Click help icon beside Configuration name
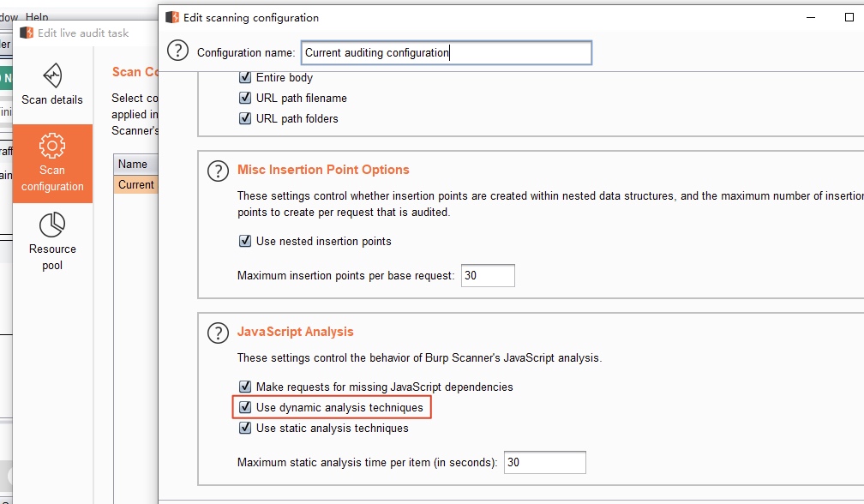864x504 pixels. click(x=177, y=51)
